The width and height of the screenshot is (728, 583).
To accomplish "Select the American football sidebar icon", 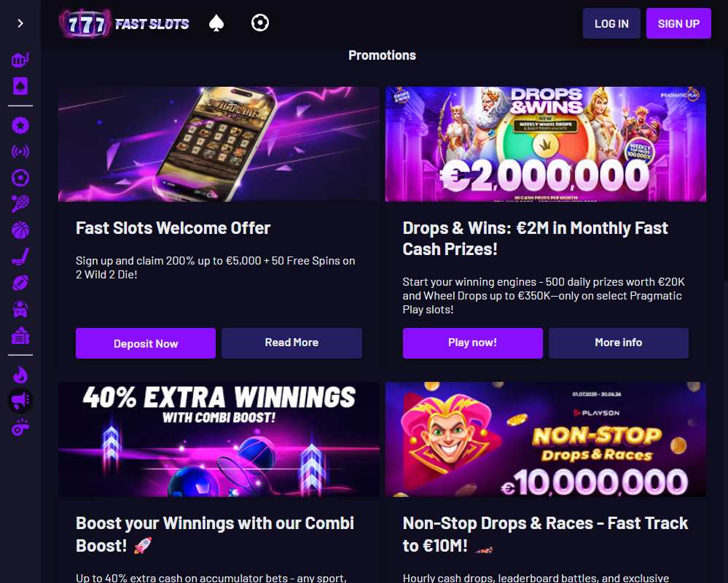I will (x=20, y=283).
